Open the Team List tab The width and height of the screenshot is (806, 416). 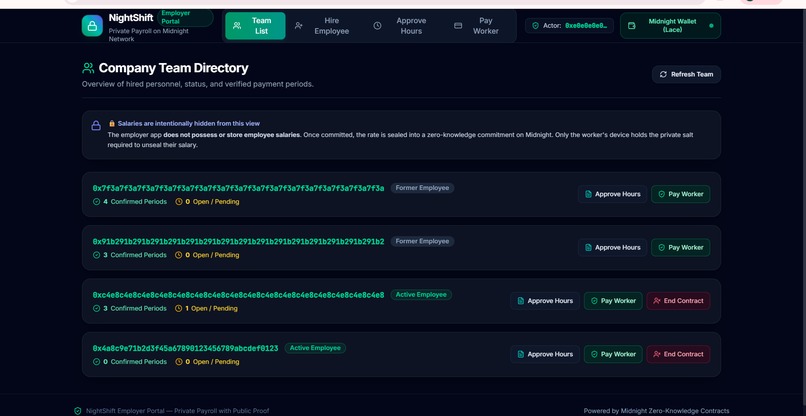255,26
